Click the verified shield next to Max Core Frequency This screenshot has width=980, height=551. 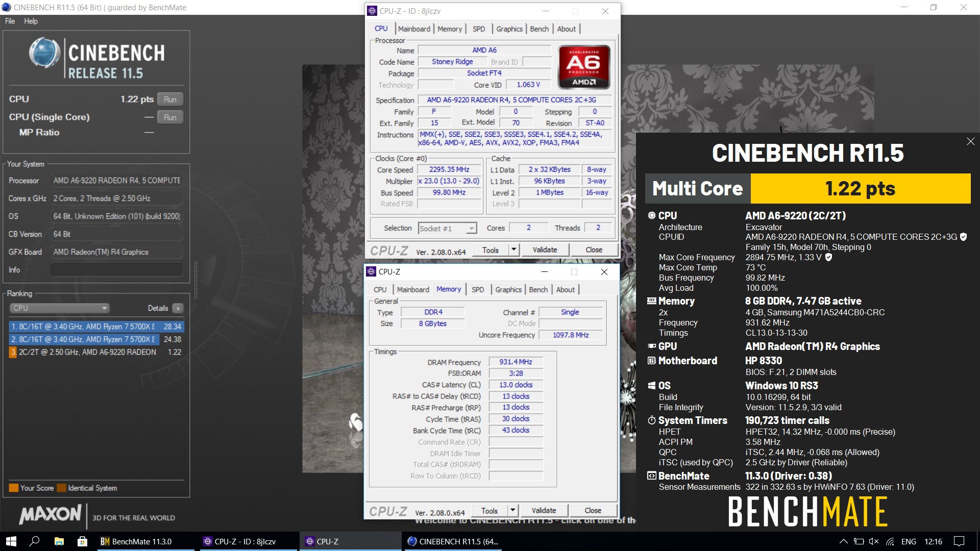(828, 257)
